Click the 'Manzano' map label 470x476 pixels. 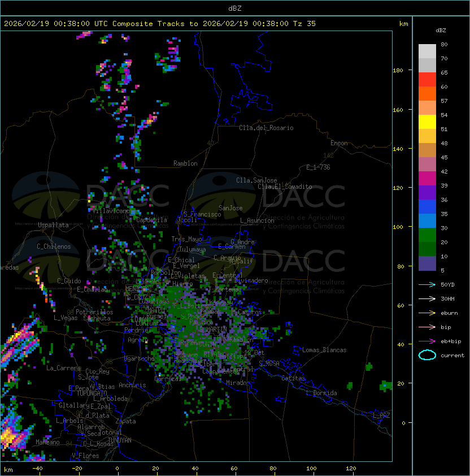tap(47, 442)
